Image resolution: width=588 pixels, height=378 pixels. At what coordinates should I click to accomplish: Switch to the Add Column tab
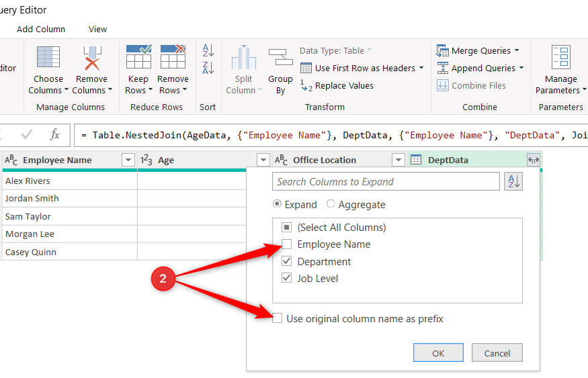click(x=41, y=30)
